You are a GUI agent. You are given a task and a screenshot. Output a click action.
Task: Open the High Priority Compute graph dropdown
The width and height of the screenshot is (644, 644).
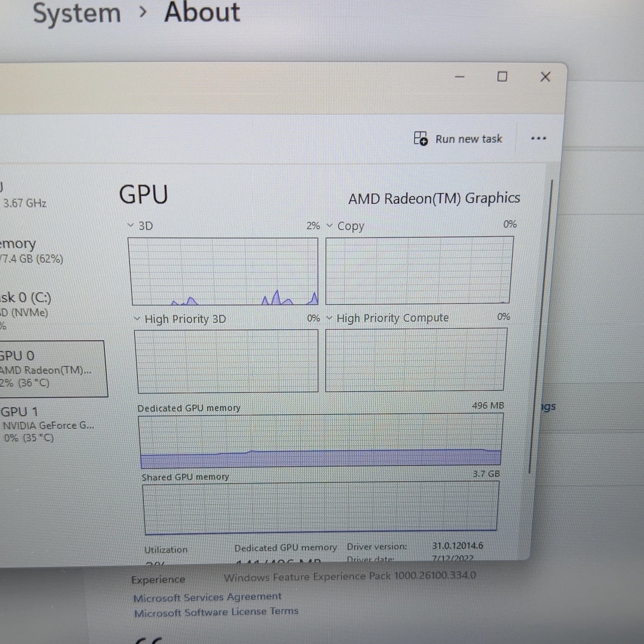pyautogui.click(x=329, y=318)
